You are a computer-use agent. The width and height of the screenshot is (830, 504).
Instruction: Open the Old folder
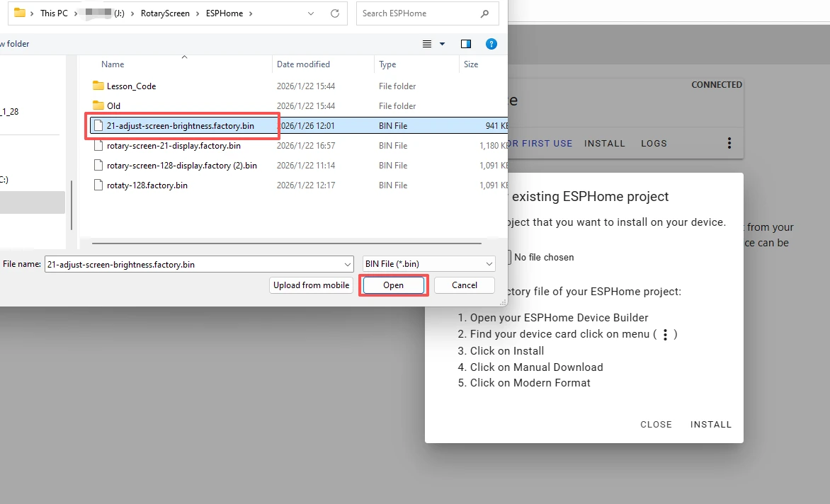coord(113,106)
